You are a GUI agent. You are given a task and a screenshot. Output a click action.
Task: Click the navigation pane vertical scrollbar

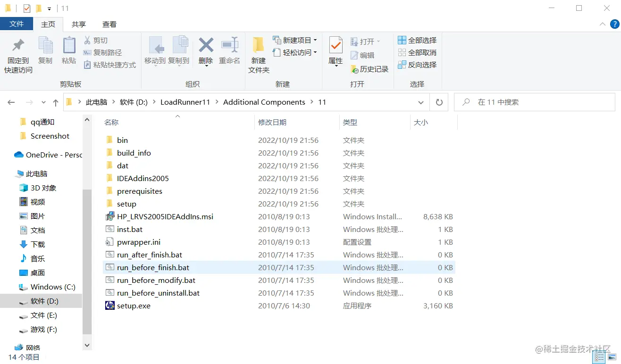tap(87, 262)
